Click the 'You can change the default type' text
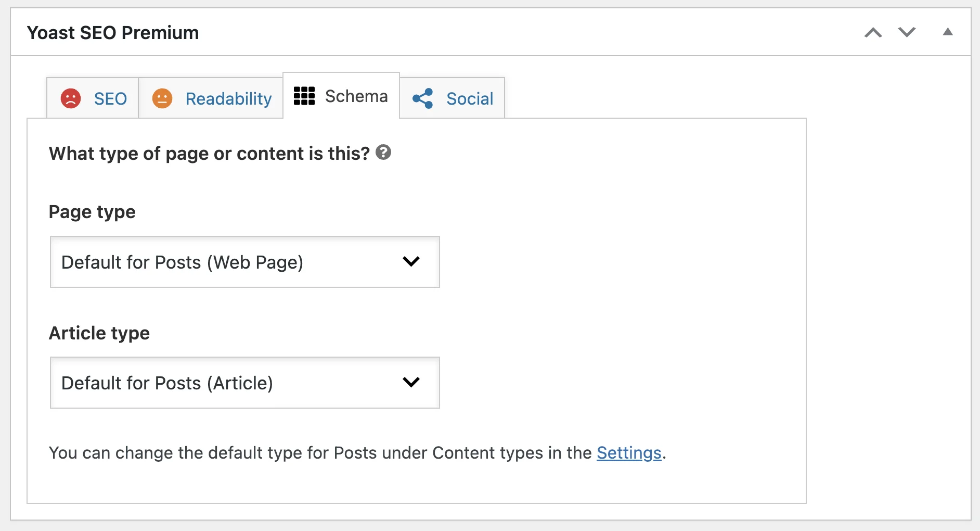The height and width of the screenshot is (531, 980). pyautogui.click(x=357, y=453)
